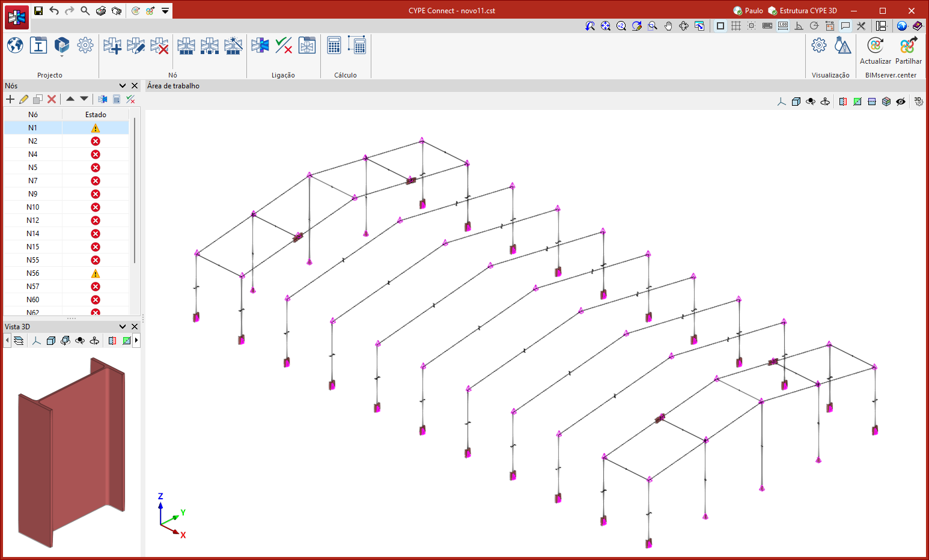This screenshot has height=560, width=929.
Task: Select node N56 in the list
Action: [x=33, y=273]
